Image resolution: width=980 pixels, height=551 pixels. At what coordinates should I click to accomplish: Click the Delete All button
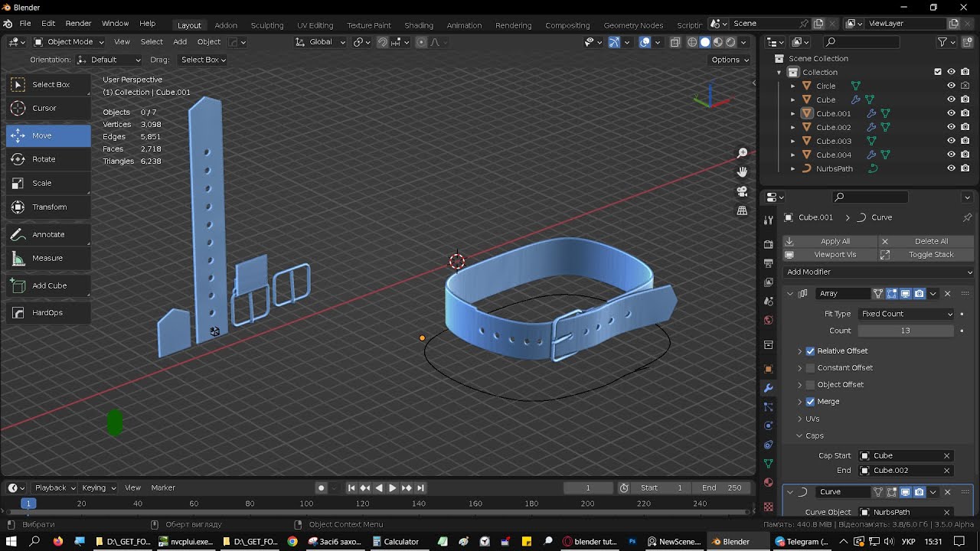pos(926,241)
